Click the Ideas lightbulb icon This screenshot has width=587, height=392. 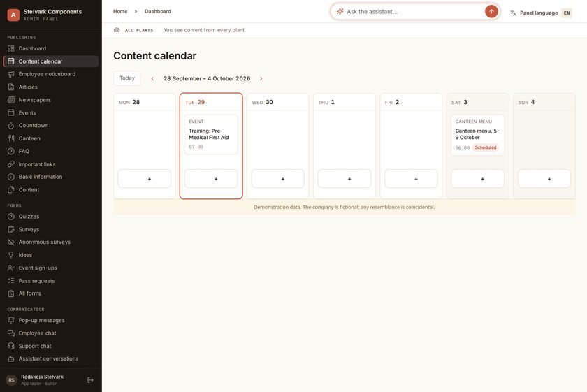click(11, 255)
